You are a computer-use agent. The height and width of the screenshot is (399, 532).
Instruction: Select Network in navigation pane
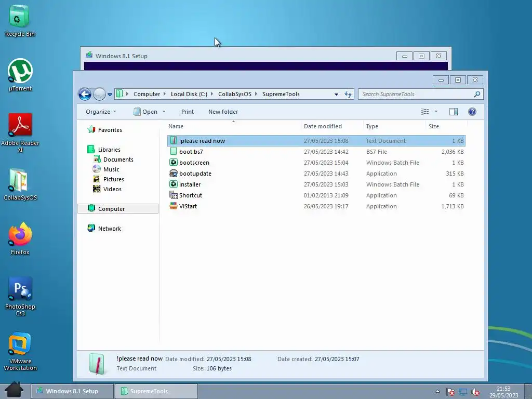pyautogui.click(x=104, y=229)
